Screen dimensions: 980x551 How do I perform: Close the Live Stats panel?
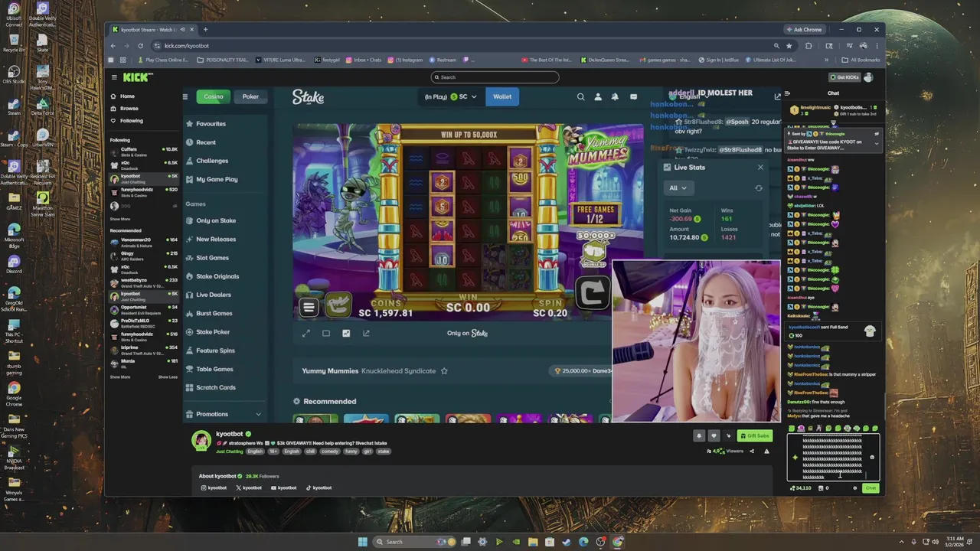760,167
